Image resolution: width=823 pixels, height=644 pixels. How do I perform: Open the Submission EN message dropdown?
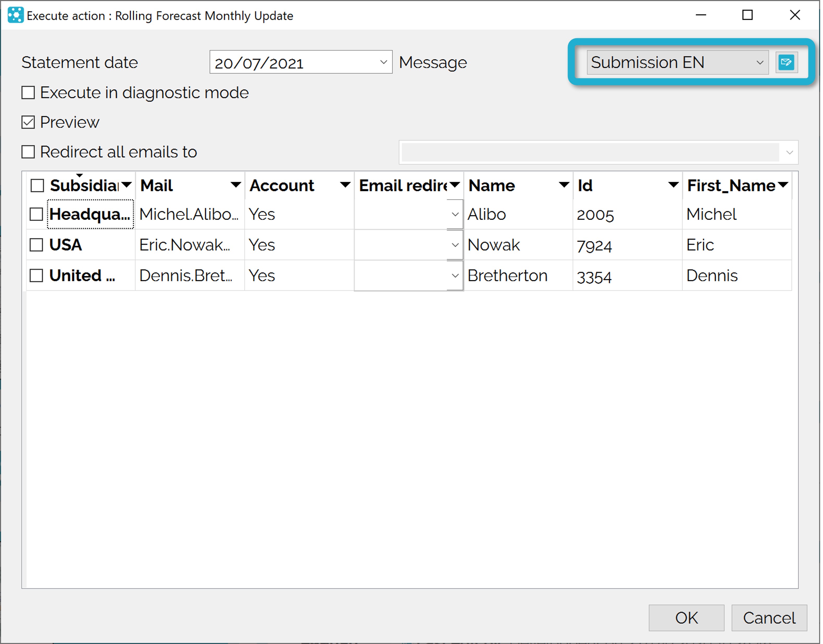(x=760, y=62)
